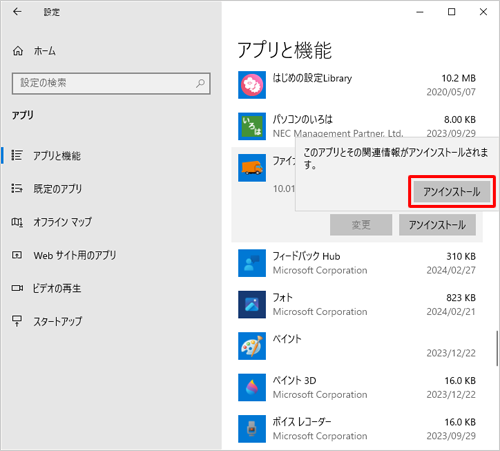This screenshot has height=451, width=500.
Task: Select ボイス レコーダー app name
Action: point(302,422)
